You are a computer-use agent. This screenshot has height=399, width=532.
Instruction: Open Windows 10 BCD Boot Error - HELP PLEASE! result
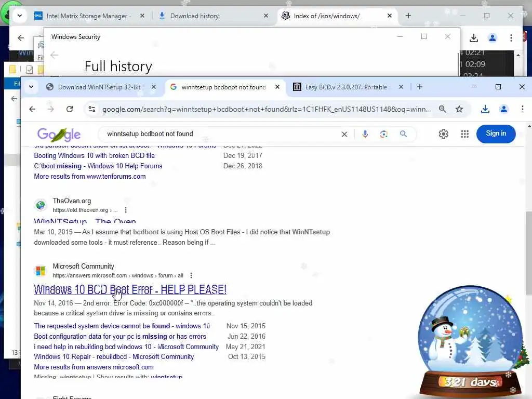click(x=130, y=290)
